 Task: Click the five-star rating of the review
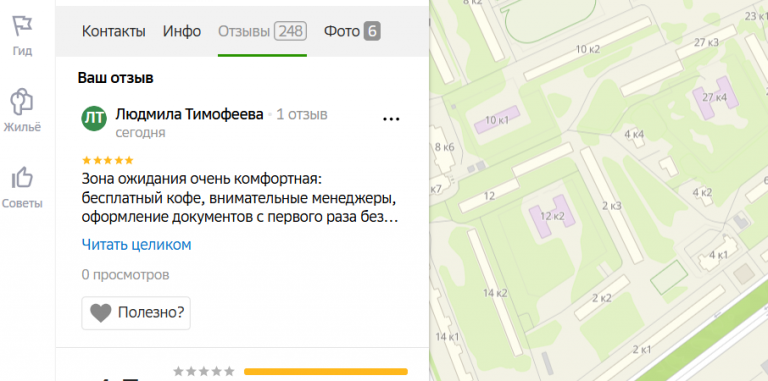click(108, 161)
